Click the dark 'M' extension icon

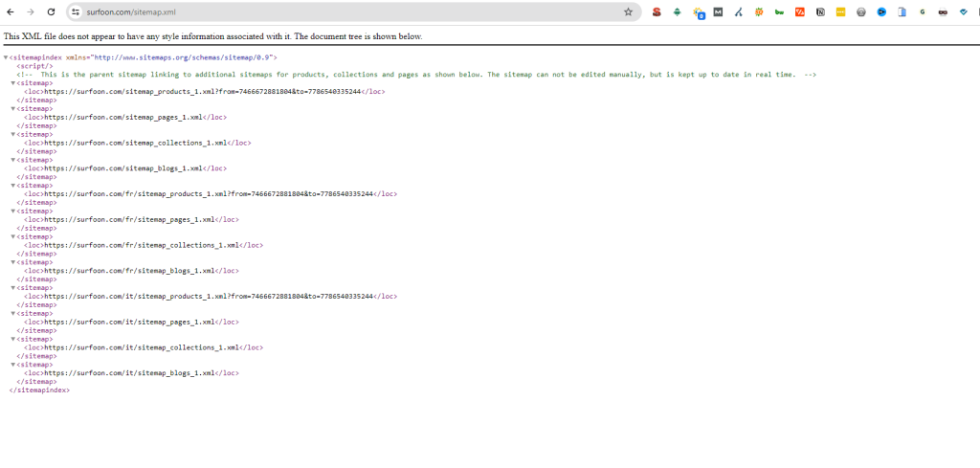(x=718, y=12)
